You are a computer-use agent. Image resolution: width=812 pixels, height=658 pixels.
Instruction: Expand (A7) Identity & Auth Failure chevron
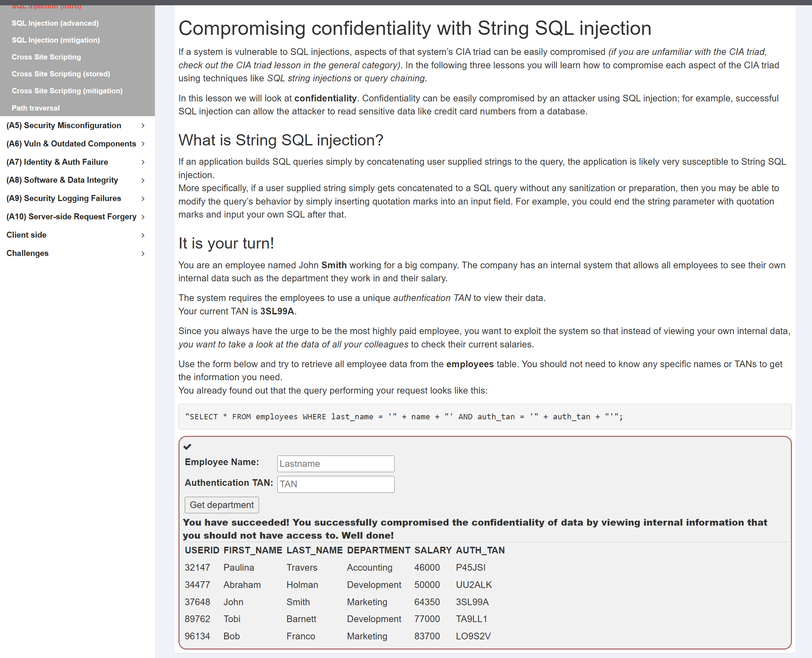143,162
